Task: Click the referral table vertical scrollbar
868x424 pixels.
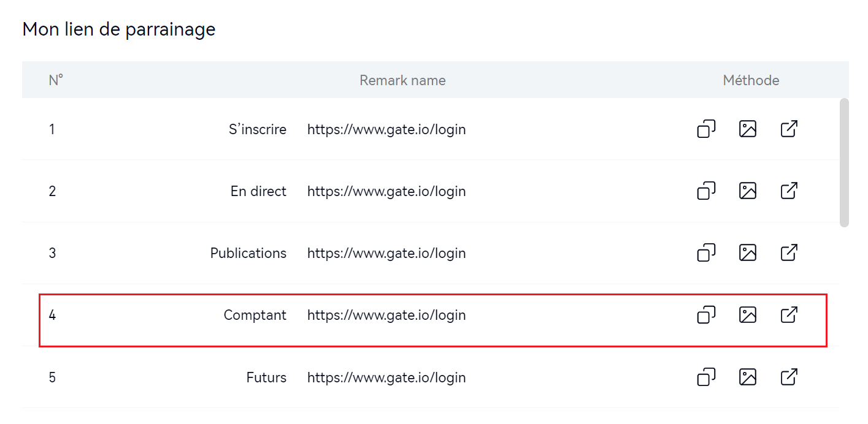Action: (x=844, y=162)
